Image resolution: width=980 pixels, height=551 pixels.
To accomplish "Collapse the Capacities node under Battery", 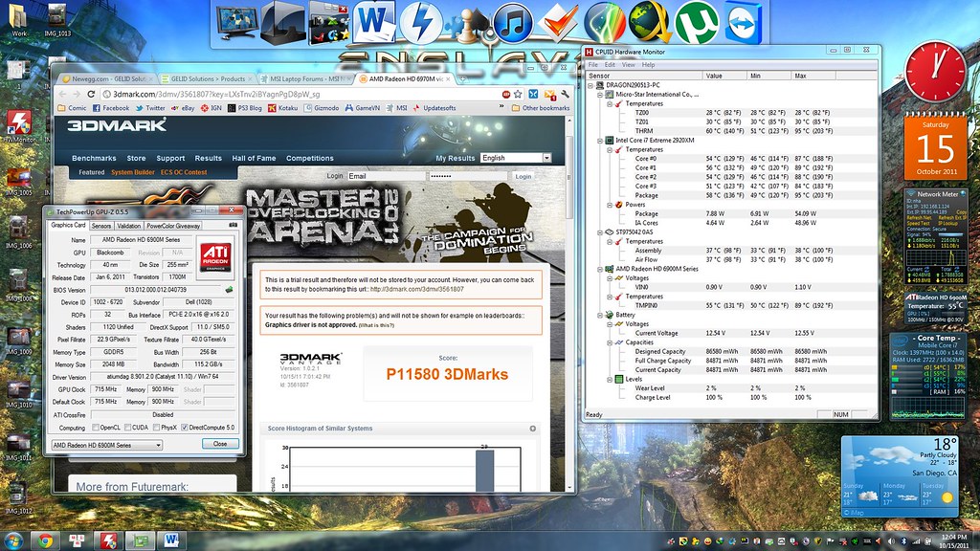I will pyautogui.click(x=610, y=342).
